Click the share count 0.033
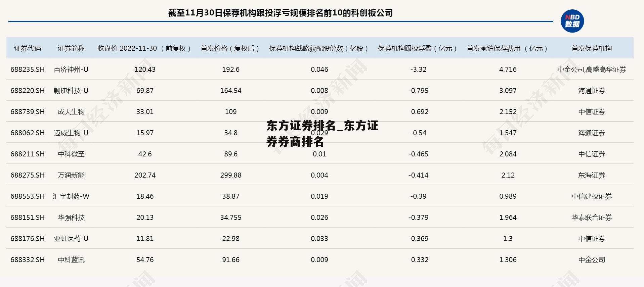This screenshot has width=644, height=287. 319,239
